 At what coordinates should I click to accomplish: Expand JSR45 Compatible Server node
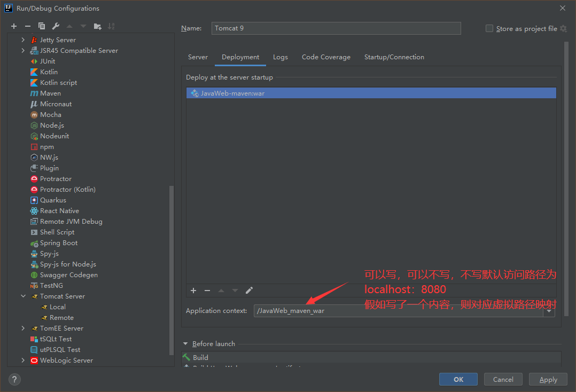[23, 50]
